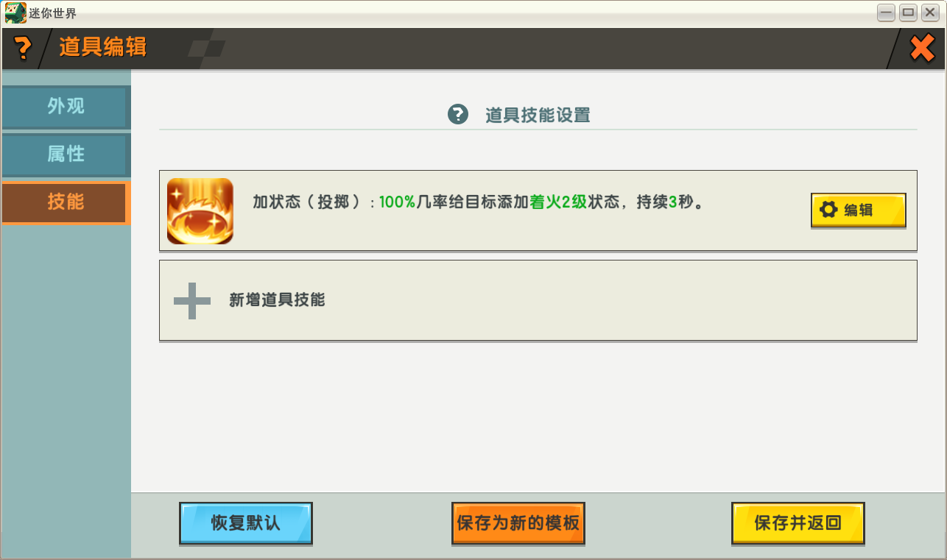
Task: Close the item editor with orange X
Action: coord(922,49)
